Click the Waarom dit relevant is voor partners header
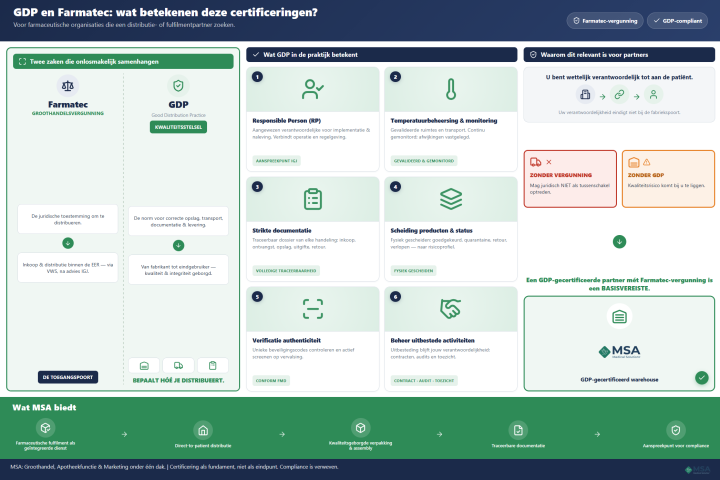The width and height of the screenshot is (720, 480). [619, 55]
